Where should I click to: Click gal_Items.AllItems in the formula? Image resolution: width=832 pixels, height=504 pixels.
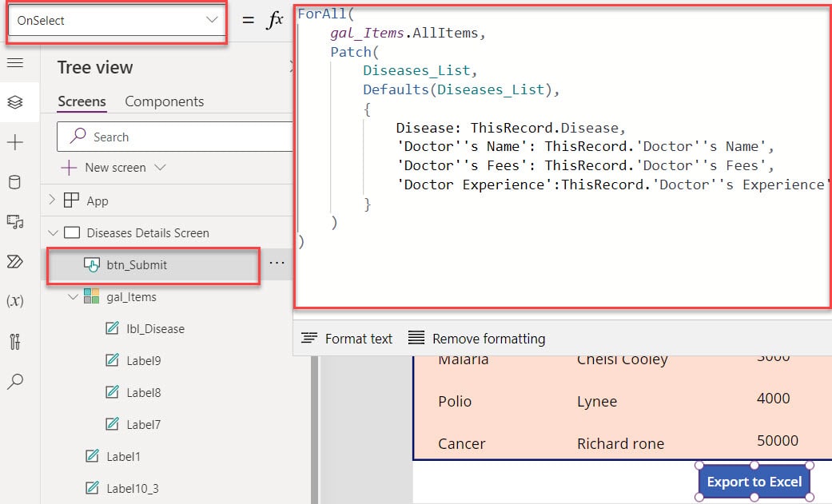pos(404,33)
